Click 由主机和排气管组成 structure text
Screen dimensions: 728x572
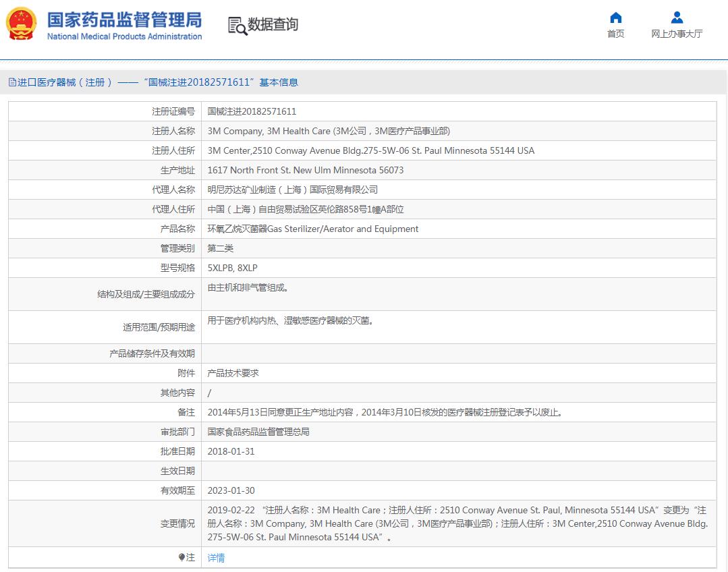tap(248, 288)
